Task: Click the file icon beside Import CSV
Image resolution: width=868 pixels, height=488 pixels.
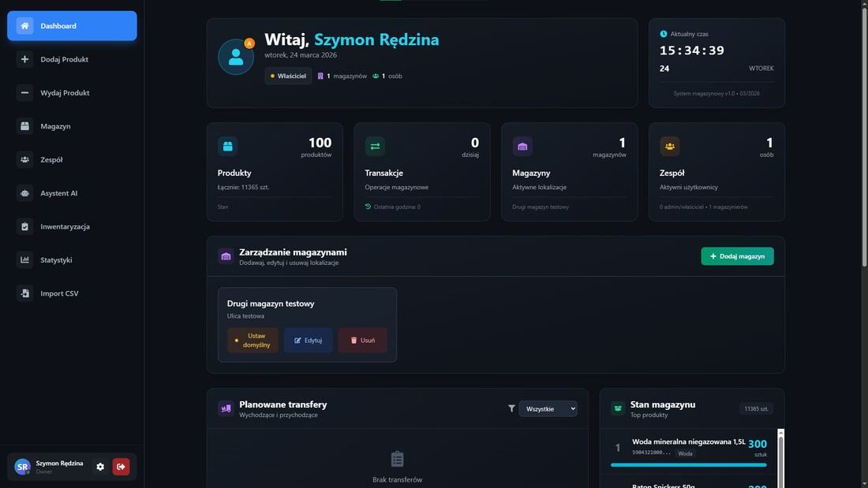Action: coord(24,293)
